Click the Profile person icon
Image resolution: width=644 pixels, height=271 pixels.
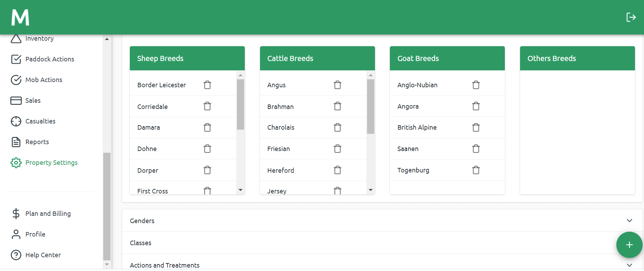point(16,234)
